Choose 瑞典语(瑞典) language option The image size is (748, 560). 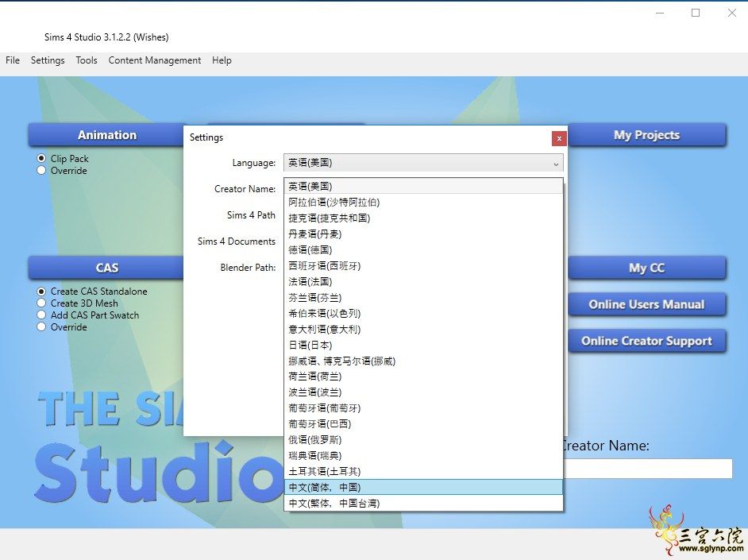pyautogui.click(x=423, y=455)
